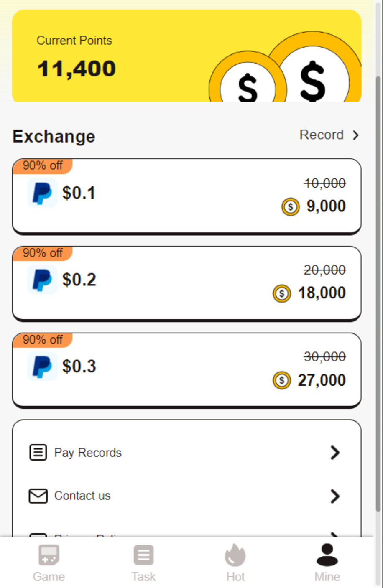The width and height of the screenshot is (383, 588).
Task: Redeem the $0.1 PayPal exchange card
Action: click(186, 196)
